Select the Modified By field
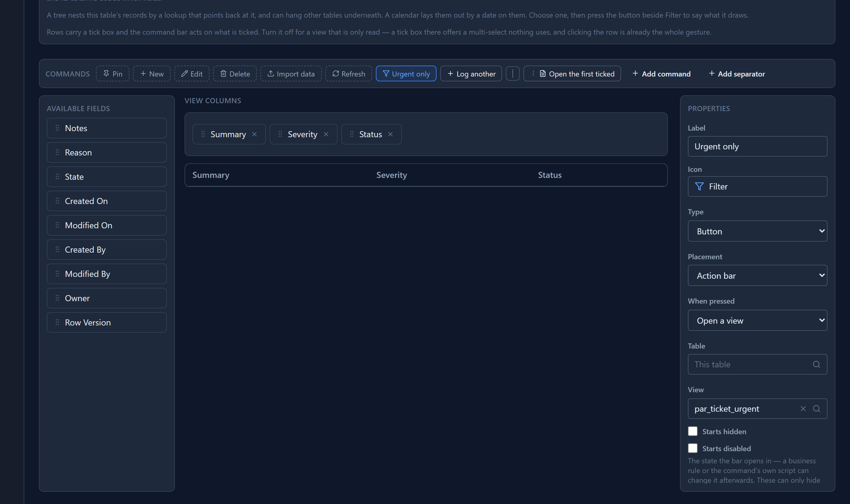850x504 pixels. (x=107, y=274)
